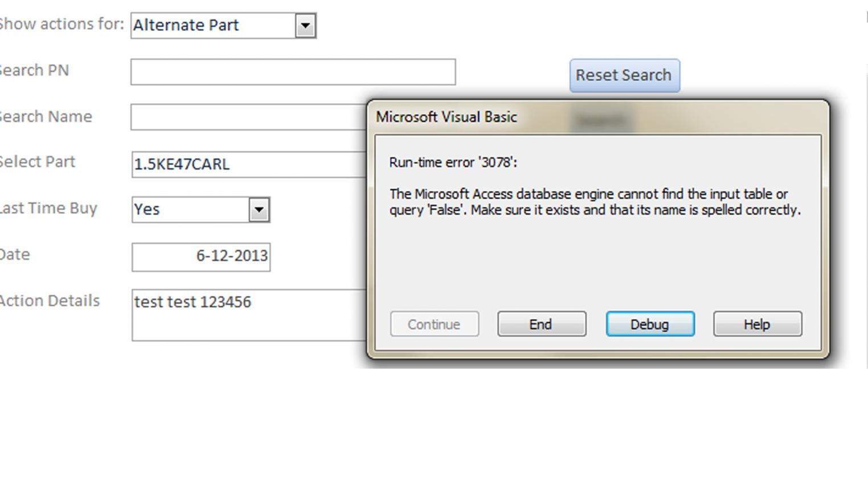This screenshot has height=488, width=868.
Task: Click the 'Show actions for:' label
Action: click(x=62, y=24)
